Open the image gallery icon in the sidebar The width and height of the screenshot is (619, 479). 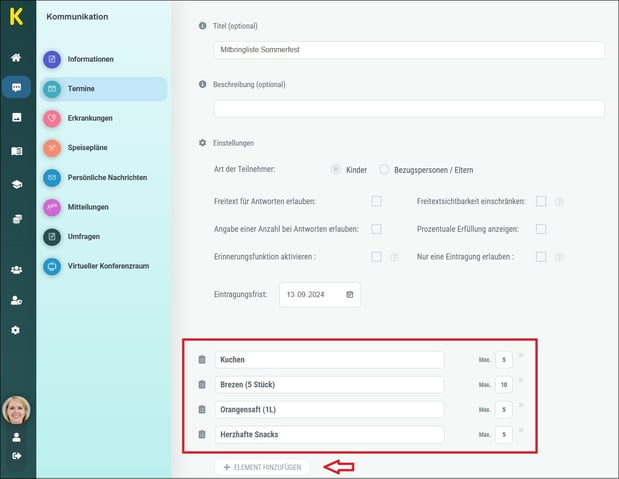[x=17, y=117]
